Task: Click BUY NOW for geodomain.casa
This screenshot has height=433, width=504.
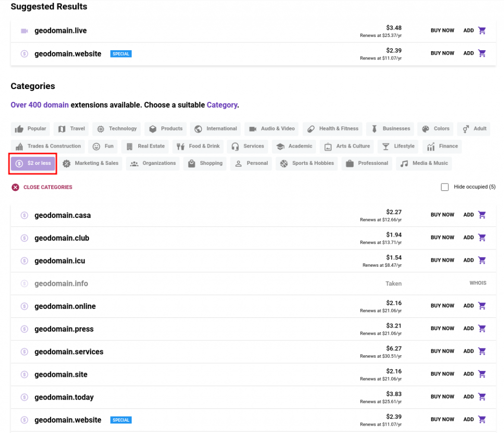Action: click(x=442, y=215)
